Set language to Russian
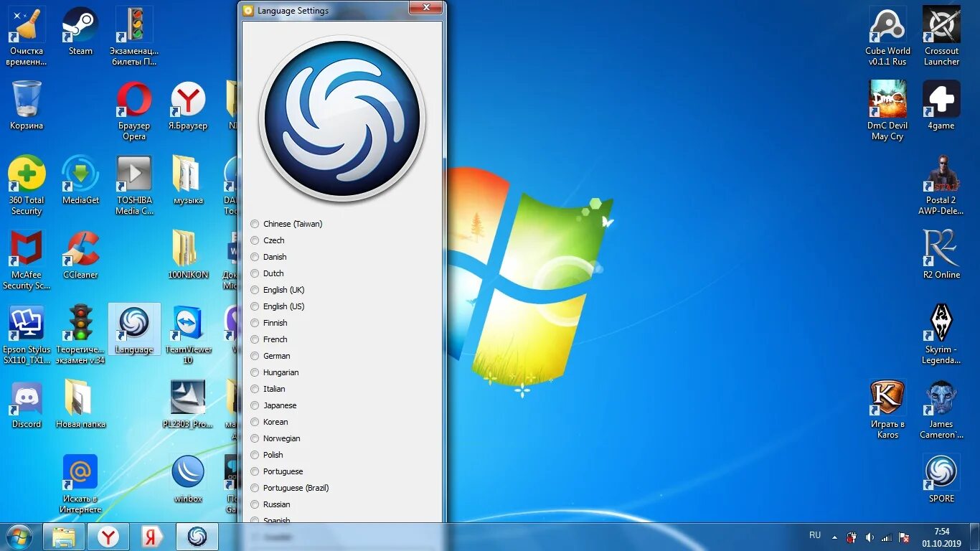Viewport: 980px width, 551px height. coord(270,504)
